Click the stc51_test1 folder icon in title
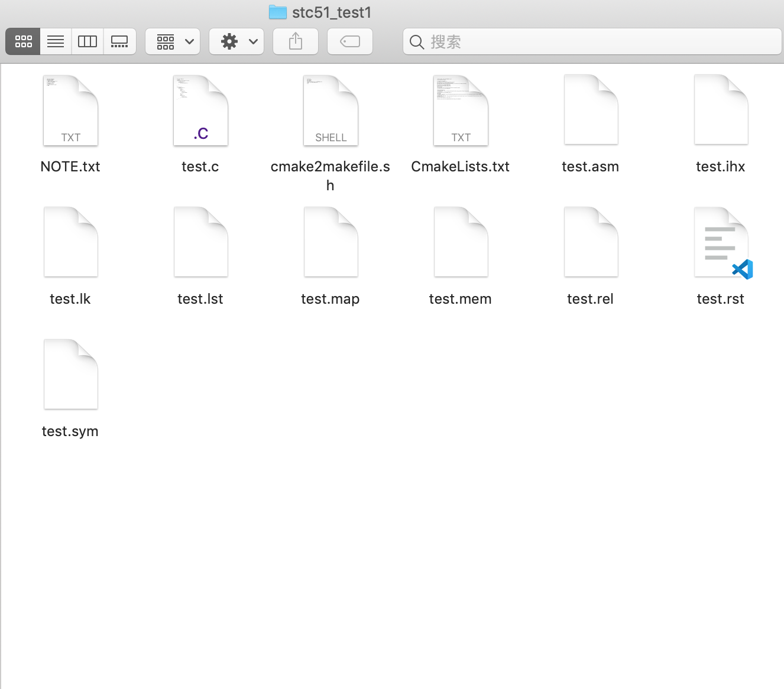This screenshot has height=689, width=784. point(278,12)
